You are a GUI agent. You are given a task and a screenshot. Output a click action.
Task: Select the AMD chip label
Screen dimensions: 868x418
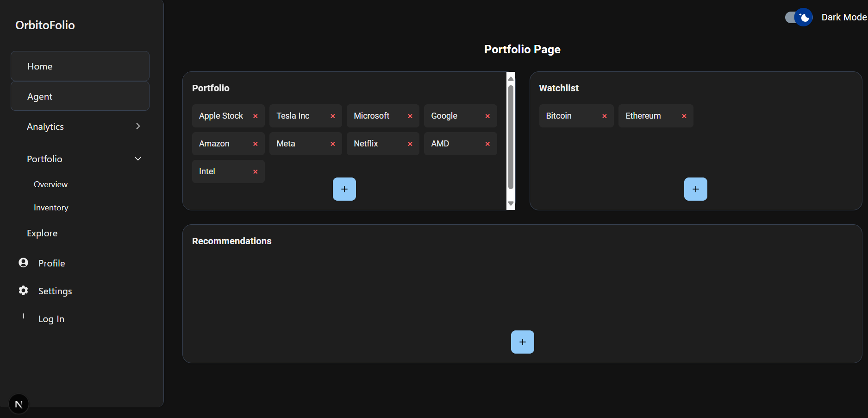tap(440, 144)
